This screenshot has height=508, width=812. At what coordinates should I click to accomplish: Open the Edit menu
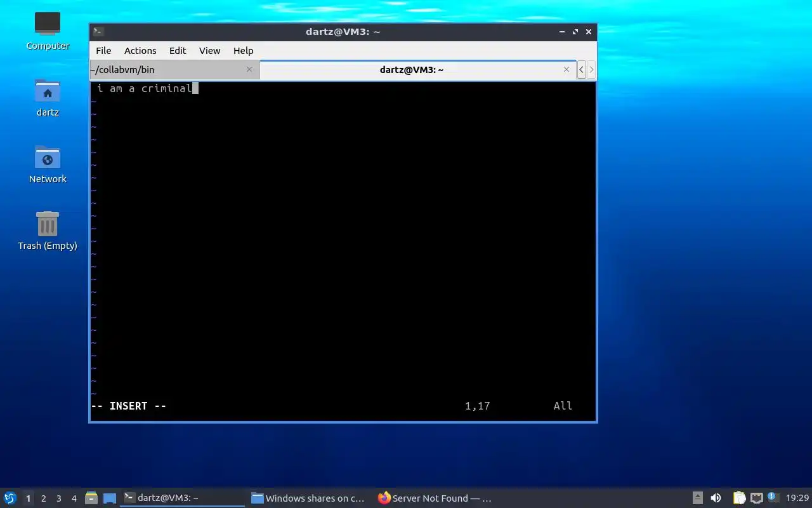(178, 51)
